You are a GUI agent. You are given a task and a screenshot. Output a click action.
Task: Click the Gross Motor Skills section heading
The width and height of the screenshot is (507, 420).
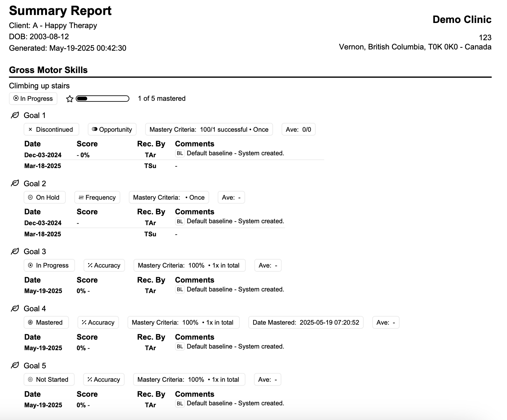click(x=48, y=70)
